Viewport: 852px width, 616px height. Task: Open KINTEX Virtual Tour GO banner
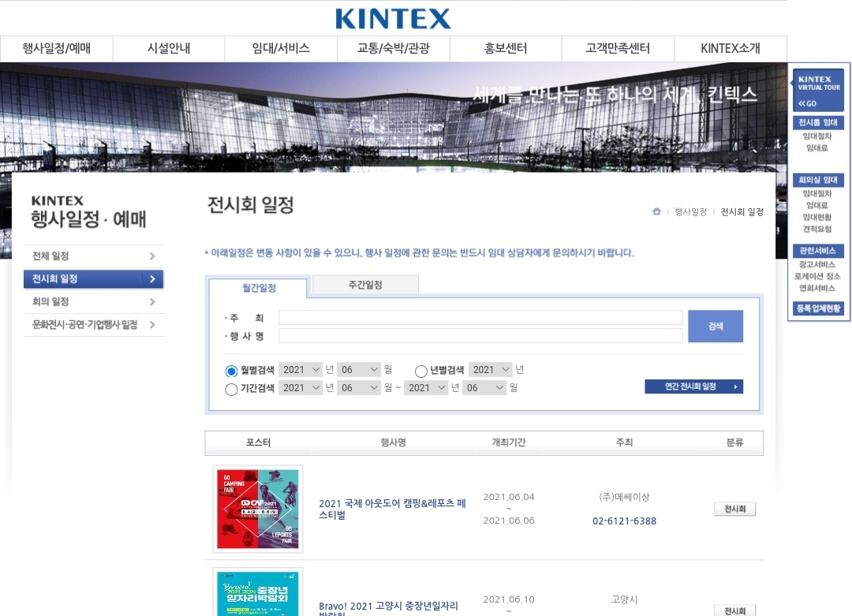818,90
